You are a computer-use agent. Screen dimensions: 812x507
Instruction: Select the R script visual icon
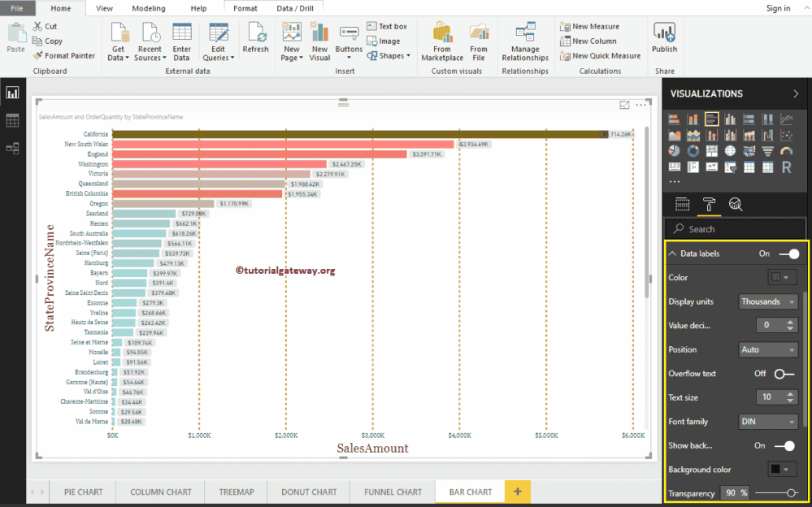pos(786,167)
